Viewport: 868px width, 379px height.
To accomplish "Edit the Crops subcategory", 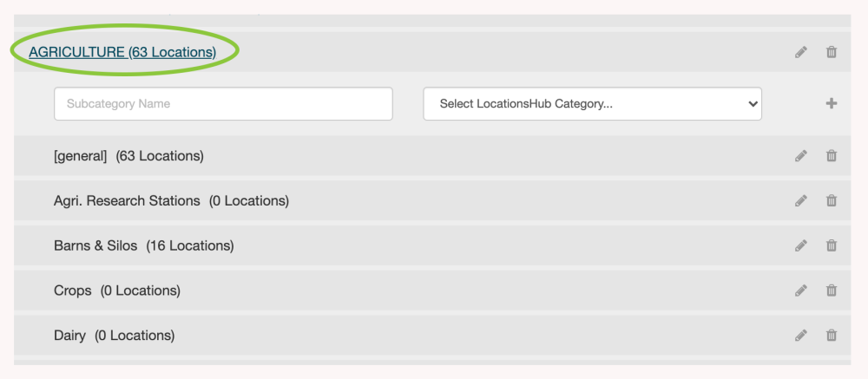I will pyautogui.click(x=800, y=291).
